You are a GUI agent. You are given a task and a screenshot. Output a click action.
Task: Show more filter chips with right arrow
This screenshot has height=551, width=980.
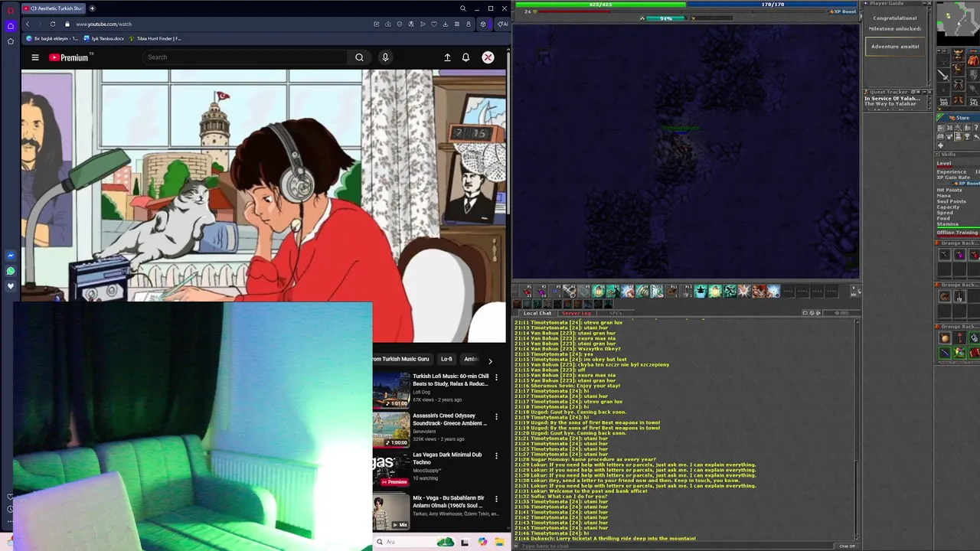coord(490,360)
